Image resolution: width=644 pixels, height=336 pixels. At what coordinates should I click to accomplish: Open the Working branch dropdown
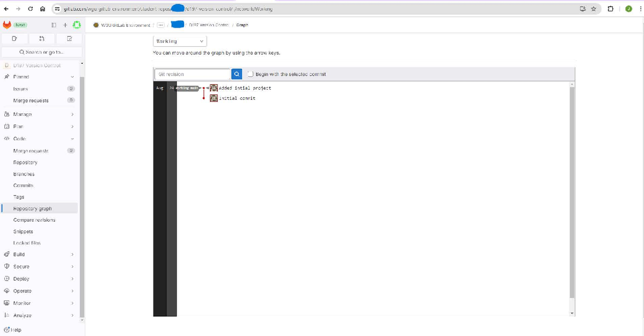tap(180, 41)
